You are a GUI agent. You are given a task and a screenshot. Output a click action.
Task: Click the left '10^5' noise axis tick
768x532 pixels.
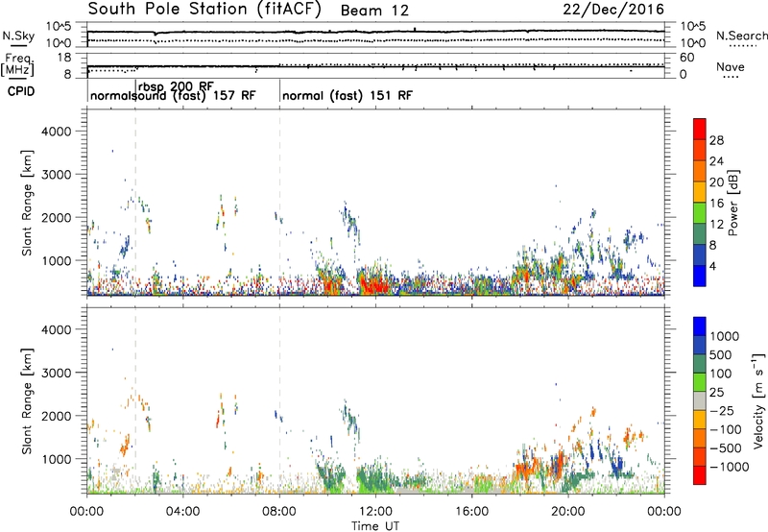[x=60, y=27]
